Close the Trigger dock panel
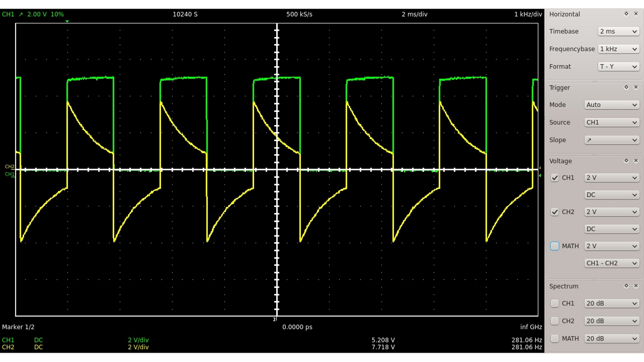This screenshot has width=644, height=362. coord(636,87)
